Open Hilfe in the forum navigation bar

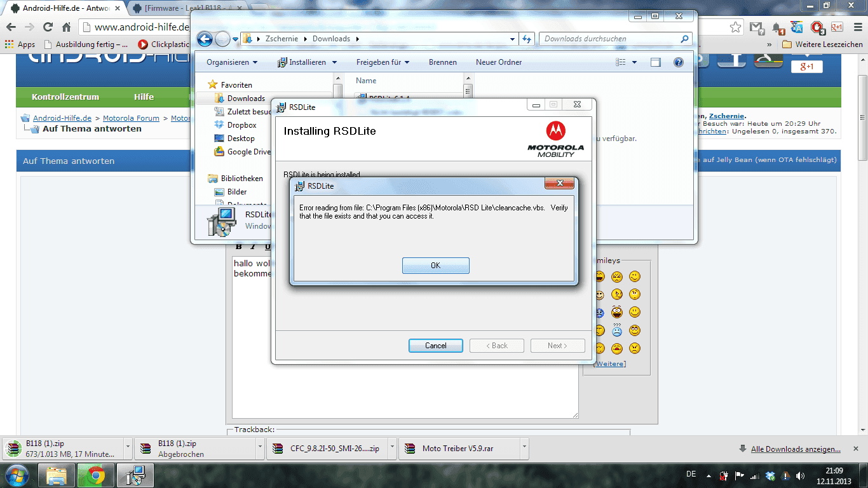[144, 97]
